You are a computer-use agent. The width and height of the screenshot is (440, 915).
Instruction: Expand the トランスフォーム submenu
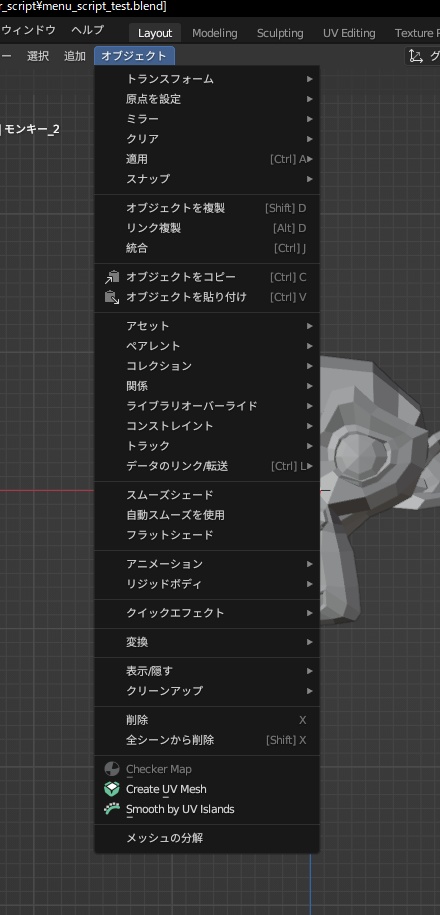tap(207, 79)
